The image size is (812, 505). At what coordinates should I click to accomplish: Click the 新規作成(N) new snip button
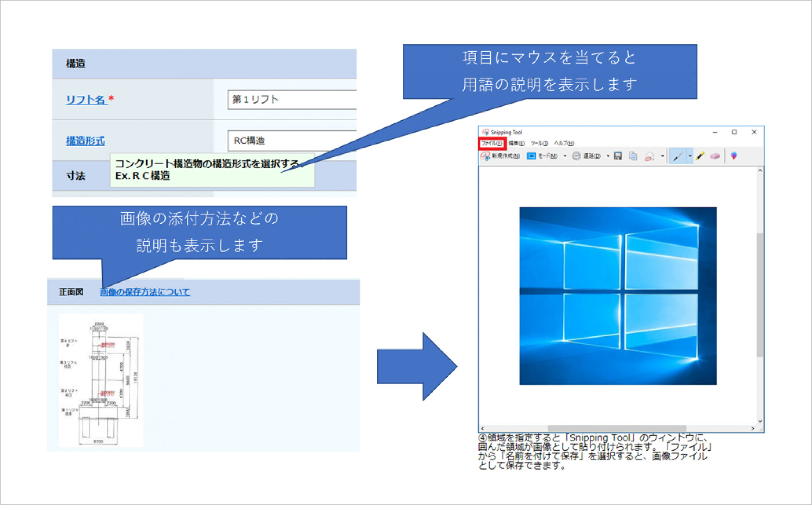pyautogui.click(x=500, y=156)
